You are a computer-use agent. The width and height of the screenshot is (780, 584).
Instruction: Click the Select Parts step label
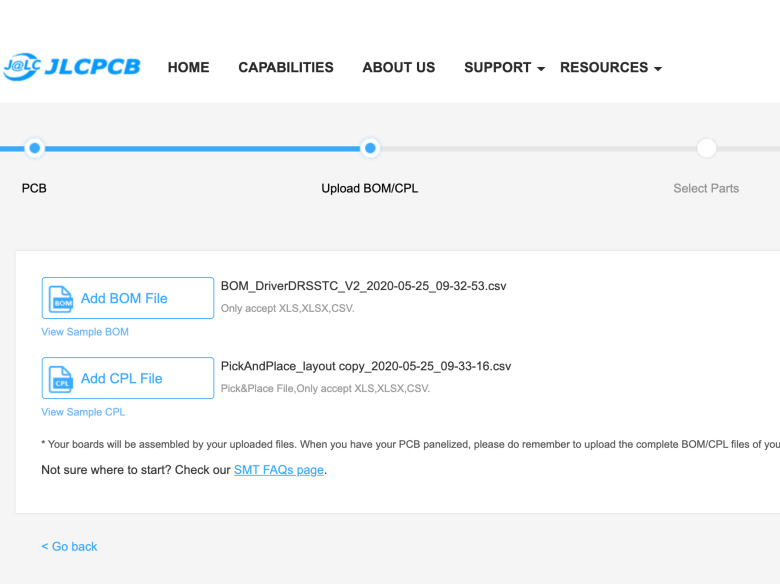click(706, 188)
